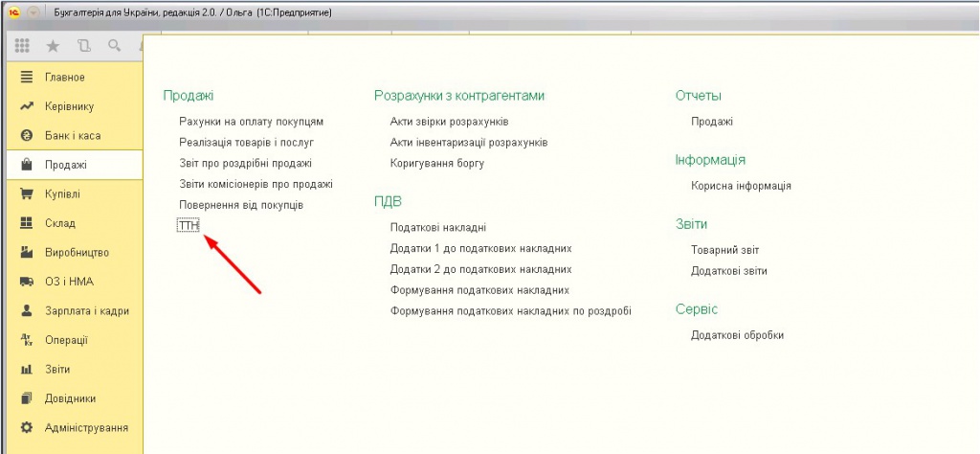Open the Керівнику section

[75, 106]
